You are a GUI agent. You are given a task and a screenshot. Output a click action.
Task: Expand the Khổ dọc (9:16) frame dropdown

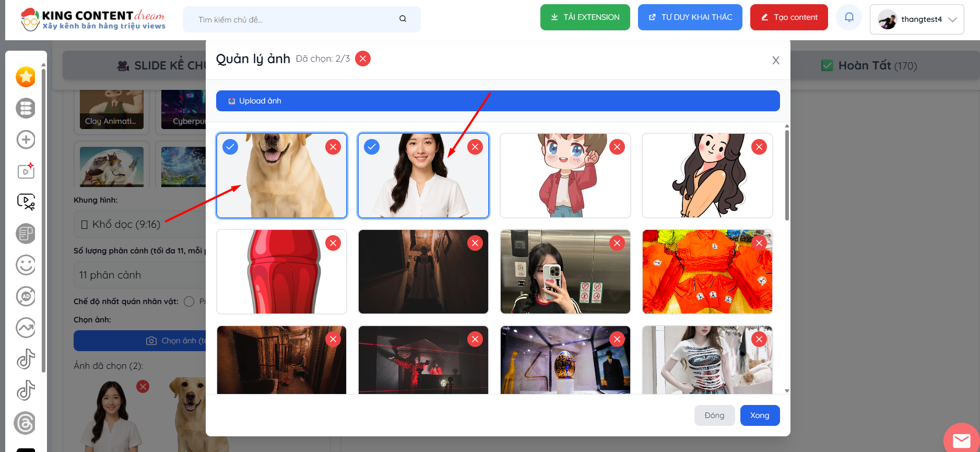[x=140, y=225]
